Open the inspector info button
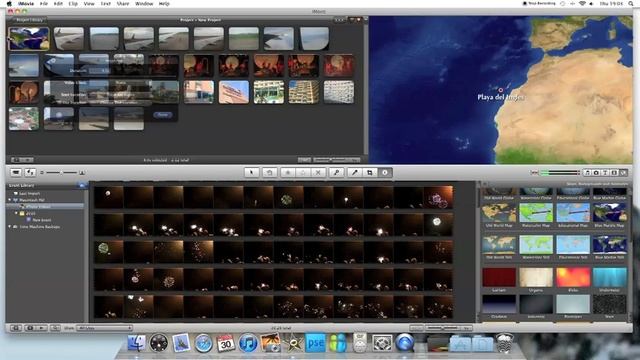Viewport: 640px width, 360px height. [385, 173]
